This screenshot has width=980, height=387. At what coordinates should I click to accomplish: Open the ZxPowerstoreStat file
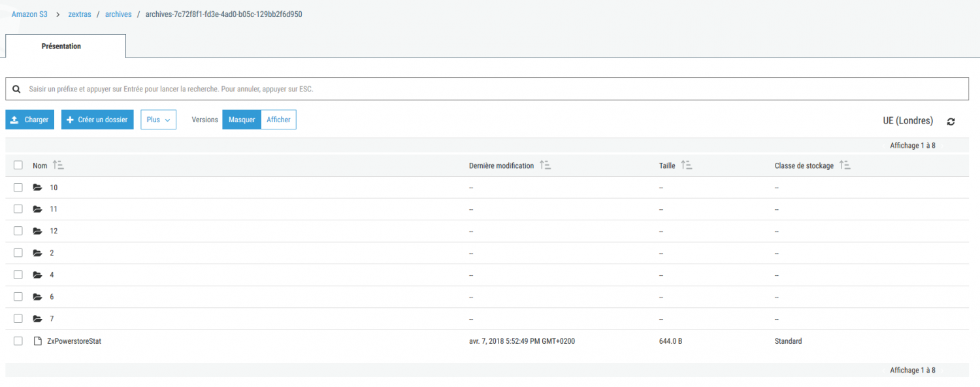(74, 341)
